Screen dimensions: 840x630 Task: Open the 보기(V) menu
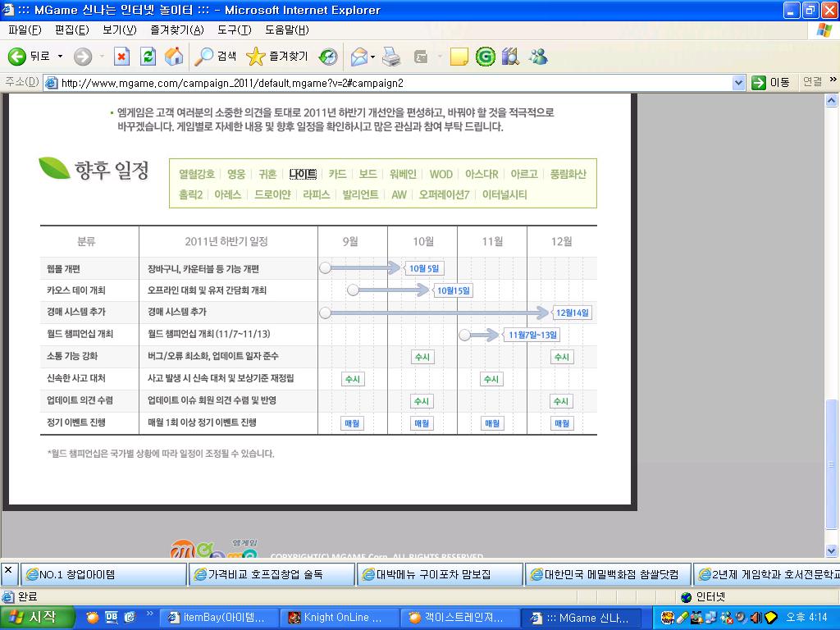click(x=120, y=30)
